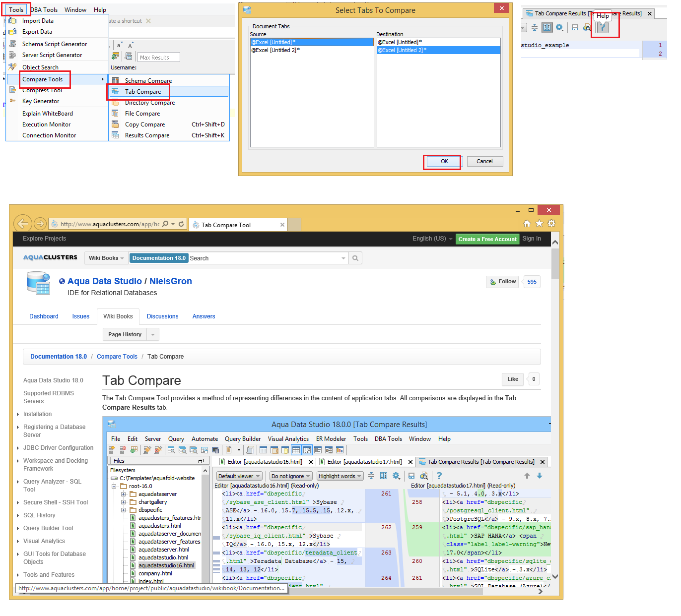Viewport: 681px width, 616px height.
Task: Select Compare Tools in the Tools menu
Action: click(x=58, y=79)
